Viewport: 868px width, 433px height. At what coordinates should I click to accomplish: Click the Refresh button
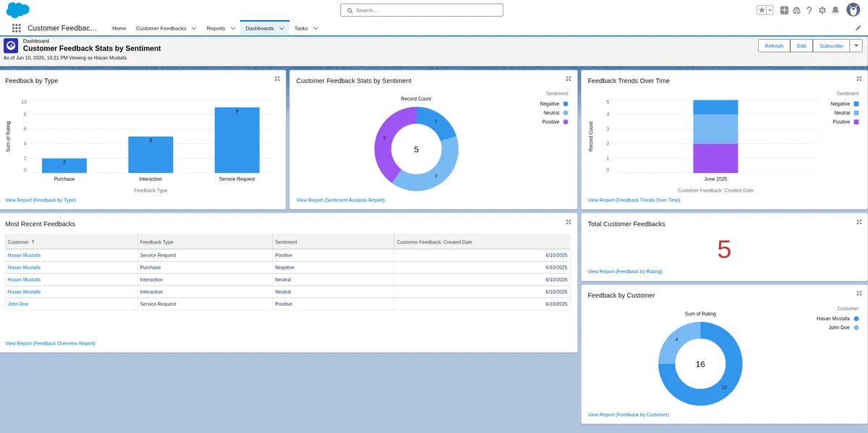coord(774,46)
